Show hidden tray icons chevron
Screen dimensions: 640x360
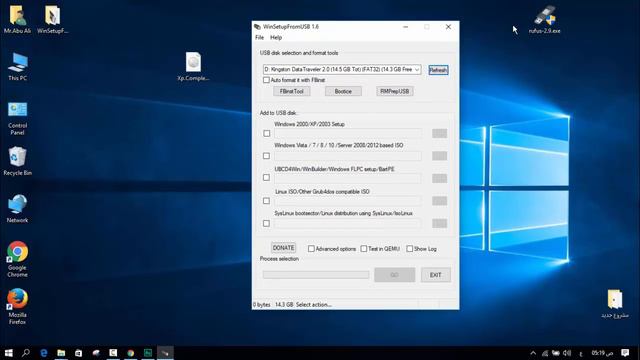(x=533, y=353)
